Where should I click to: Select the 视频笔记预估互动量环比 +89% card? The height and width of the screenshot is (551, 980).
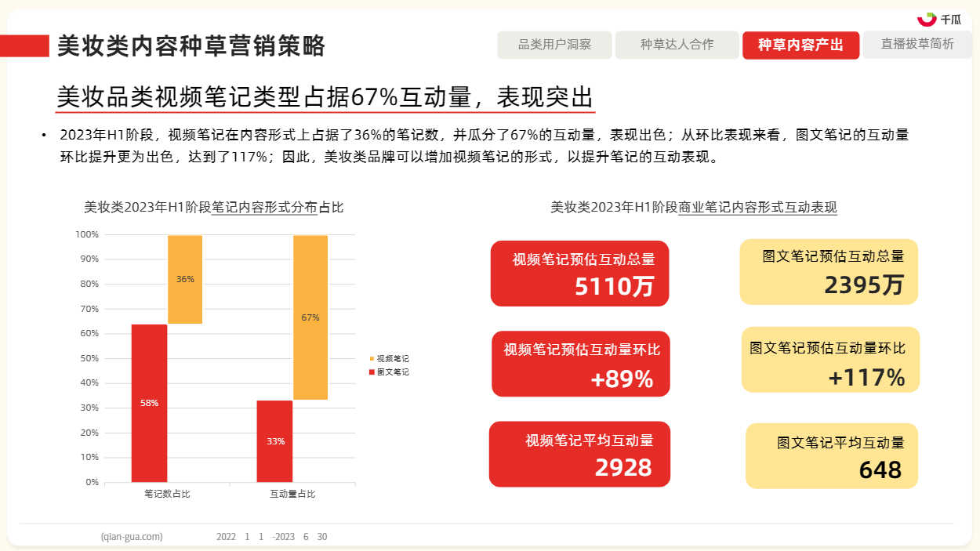581,364
